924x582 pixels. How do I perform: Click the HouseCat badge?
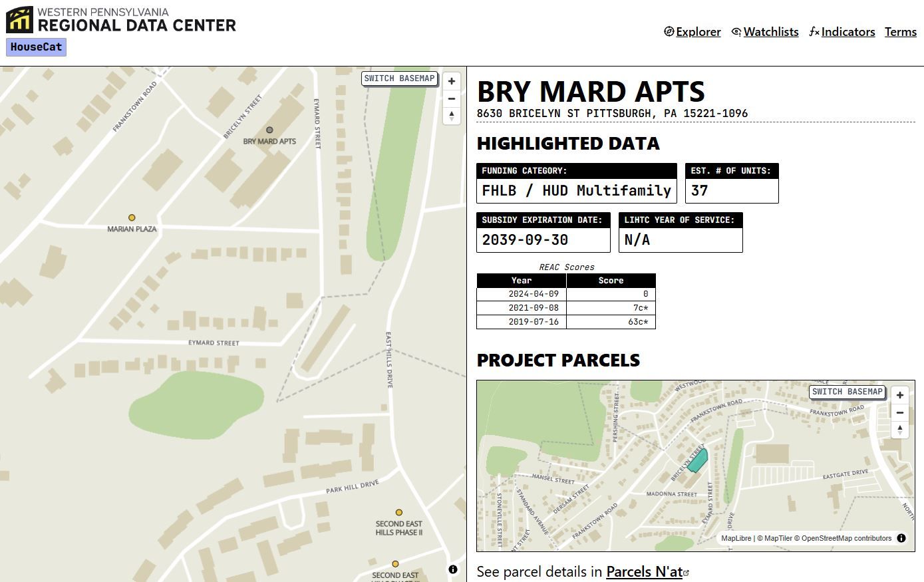tap(36, 47)
